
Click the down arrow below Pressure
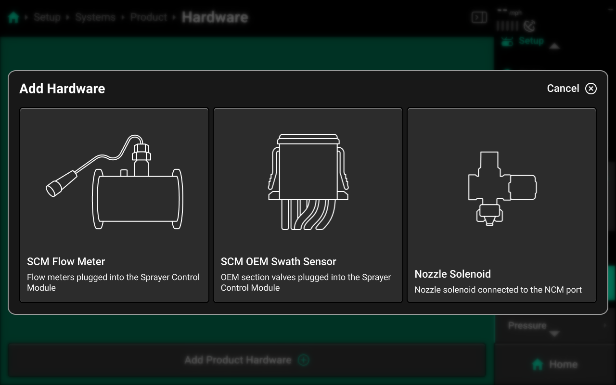click(x=554, y=334)
